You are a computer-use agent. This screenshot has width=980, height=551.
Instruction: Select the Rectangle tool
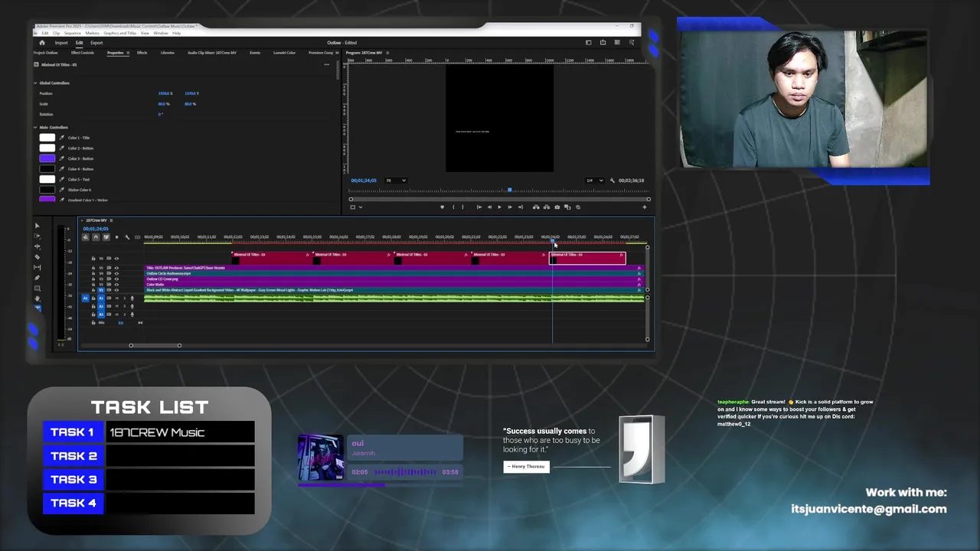[x=38, y=288]
